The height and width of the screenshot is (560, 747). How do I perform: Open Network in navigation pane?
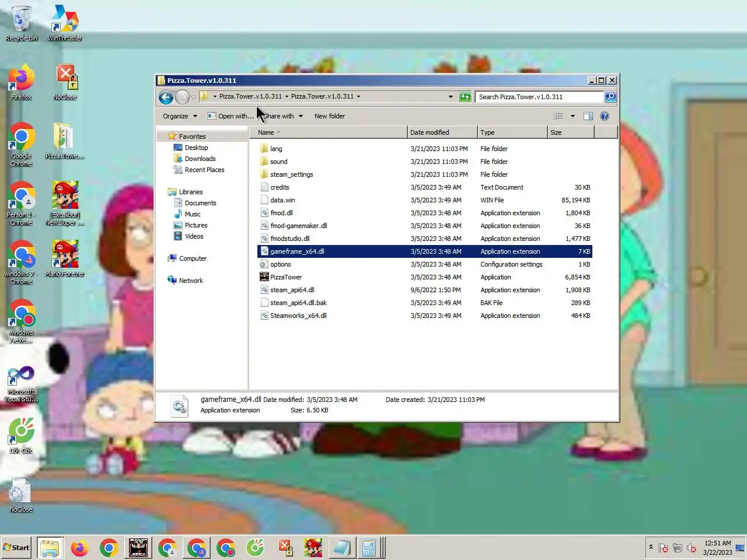pos(191,281)
